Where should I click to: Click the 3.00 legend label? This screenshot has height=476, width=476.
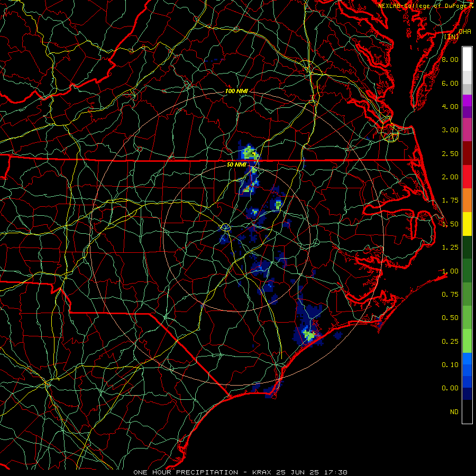point(450,130)
